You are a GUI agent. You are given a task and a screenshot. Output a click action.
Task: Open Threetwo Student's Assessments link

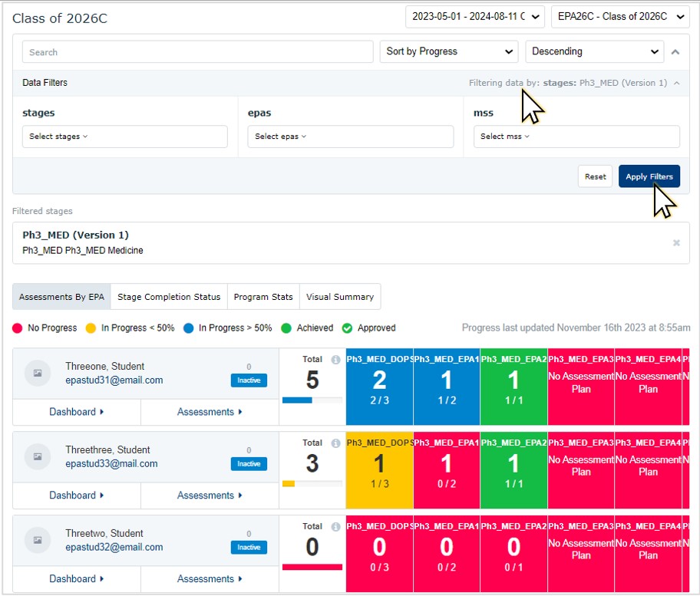(x=210, y=578)
